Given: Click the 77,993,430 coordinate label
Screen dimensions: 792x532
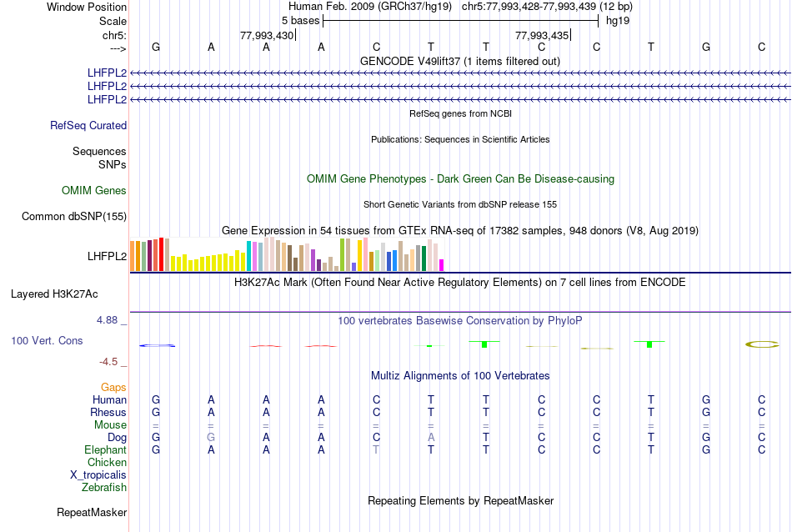Looking at the screenshot, I should (x=267, y=35).
